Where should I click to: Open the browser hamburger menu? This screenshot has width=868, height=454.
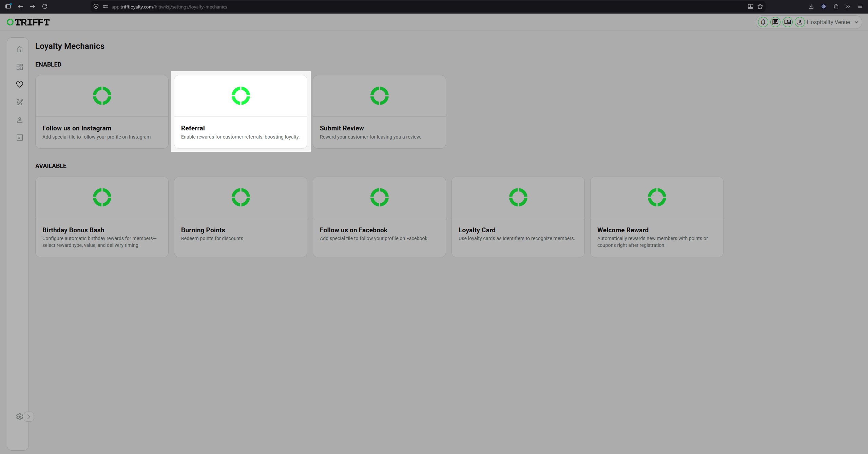pyautogui.click(x=860, y=6)
